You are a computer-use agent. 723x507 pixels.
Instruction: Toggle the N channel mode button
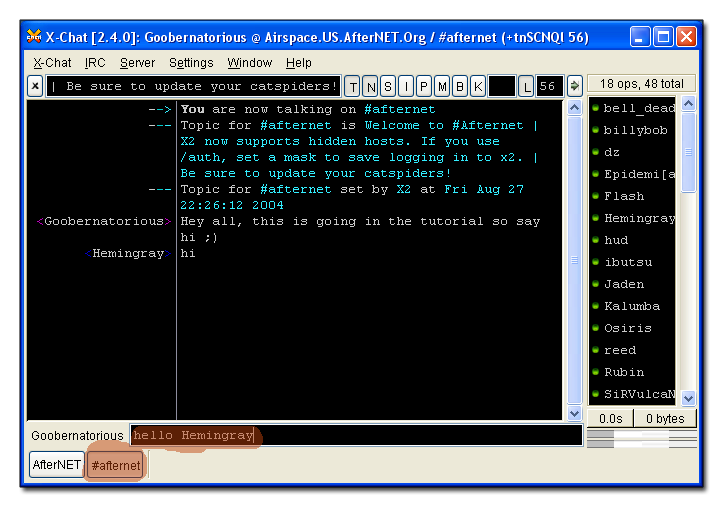371,86
